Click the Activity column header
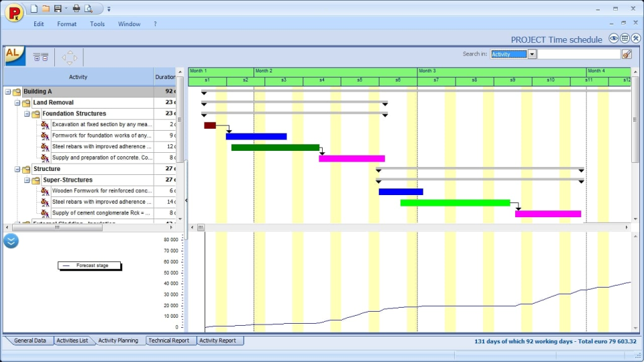Image resolution: width=644 pixels, height=362 pixels. click(x=78, y=76)
